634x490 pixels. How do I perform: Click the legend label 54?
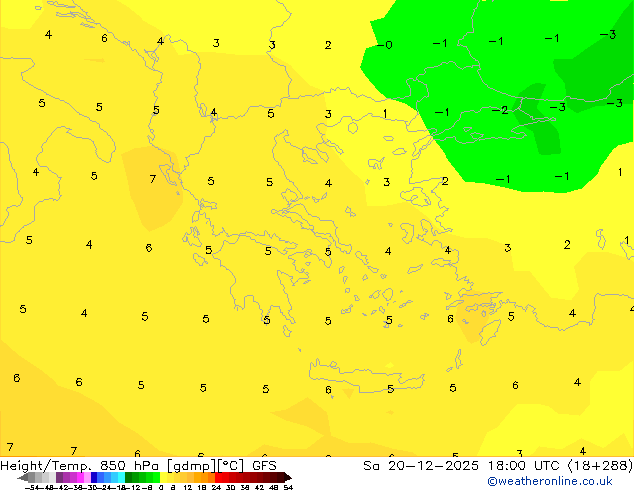tap(288, 488)
